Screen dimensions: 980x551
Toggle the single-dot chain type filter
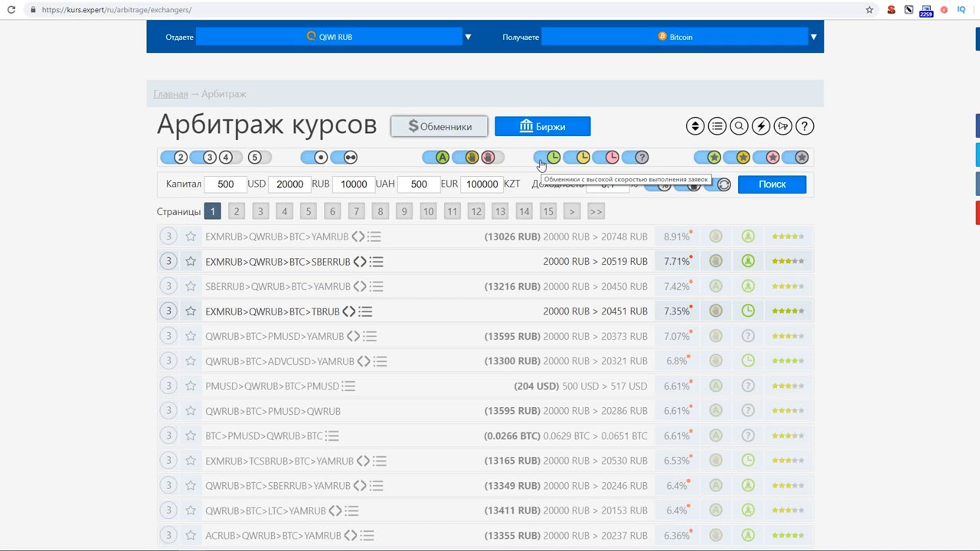[315, 157]
